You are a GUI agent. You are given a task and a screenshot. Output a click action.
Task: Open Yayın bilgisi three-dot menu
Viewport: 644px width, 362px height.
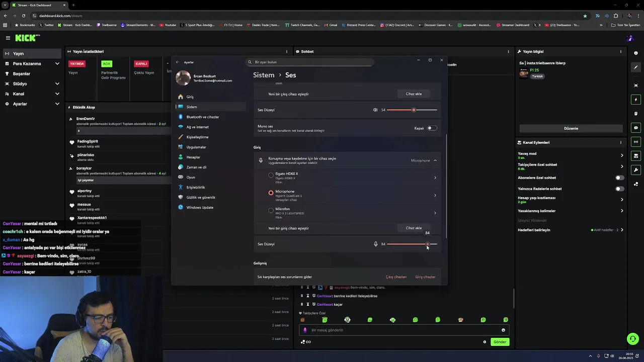(x=621, y=51)
